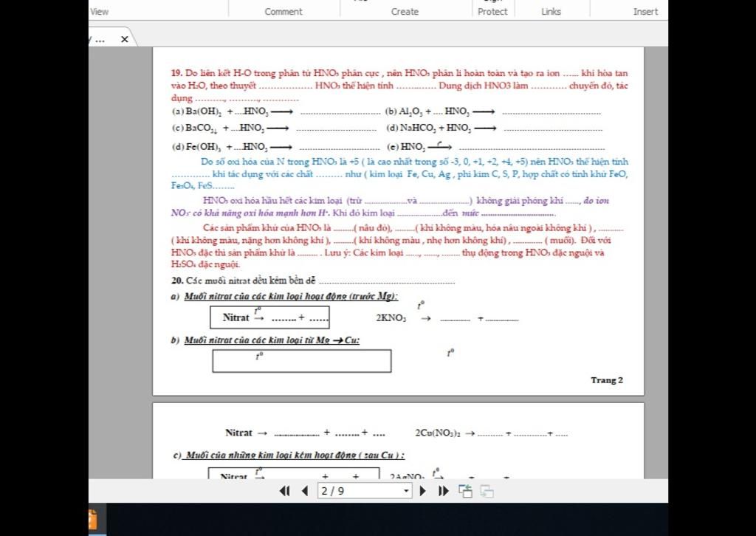Screen dimensions: 756x536
Task: Click heading 'a) Muối nitrat của các kim loại hoạt động'
Action: pos(284,296)
